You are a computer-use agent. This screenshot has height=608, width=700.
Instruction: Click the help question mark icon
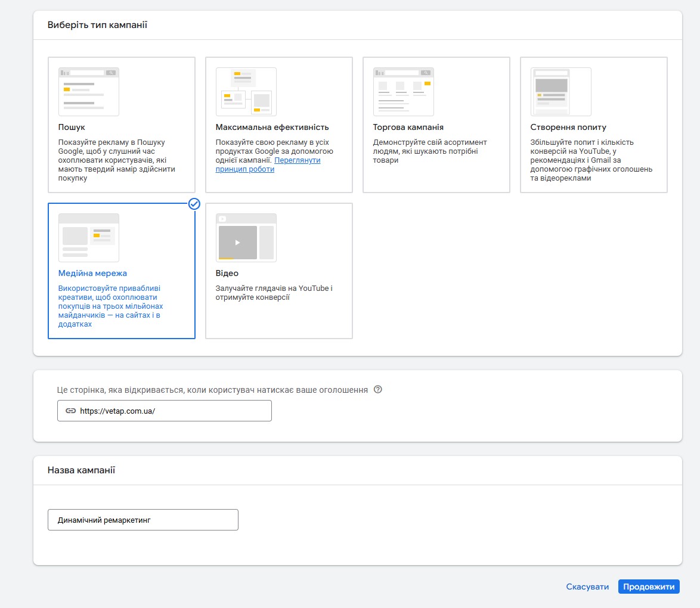[x=377, y=390]
